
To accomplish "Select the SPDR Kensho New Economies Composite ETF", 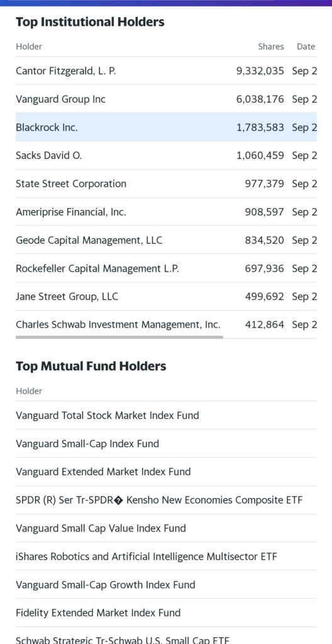I will (166, 500).
